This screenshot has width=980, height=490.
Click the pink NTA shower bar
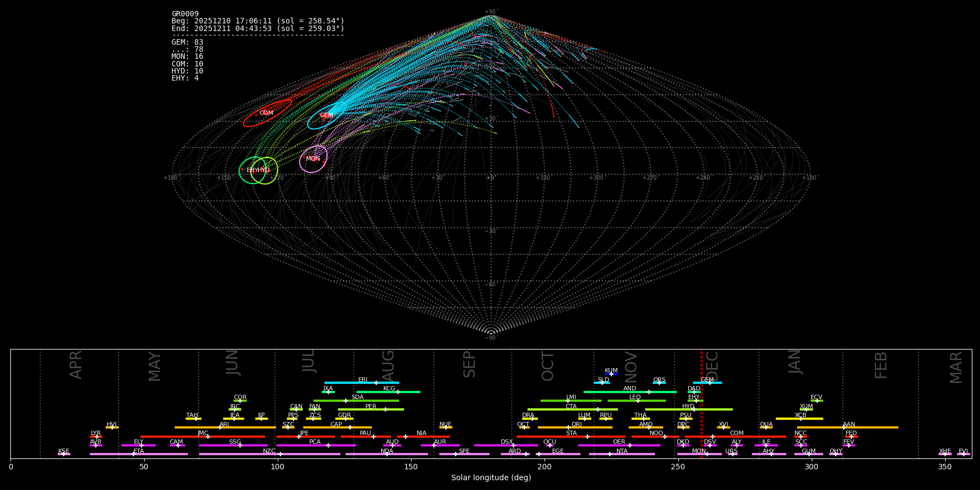(x=622, y=454)
